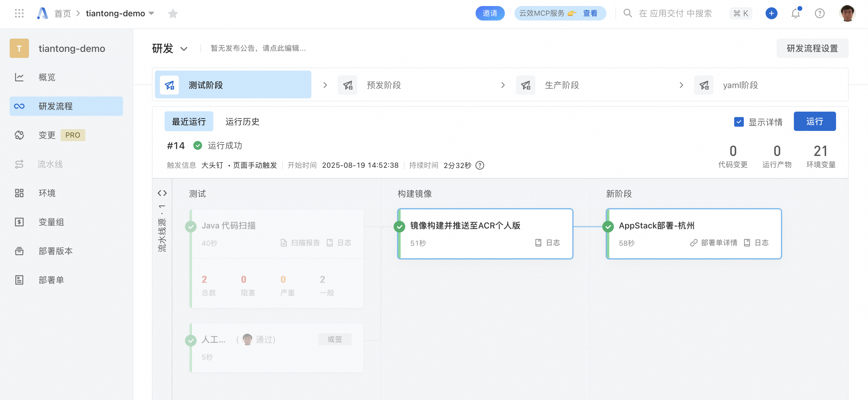868x400 pixels.
Task: Switch to the 运行历史 tab
Action: tap(242, 122)
